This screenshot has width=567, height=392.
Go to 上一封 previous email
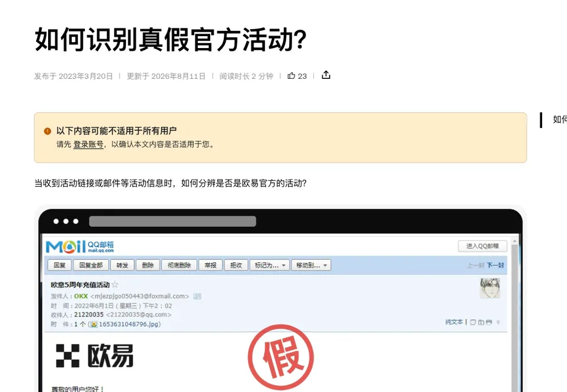(x=475, y=265)
